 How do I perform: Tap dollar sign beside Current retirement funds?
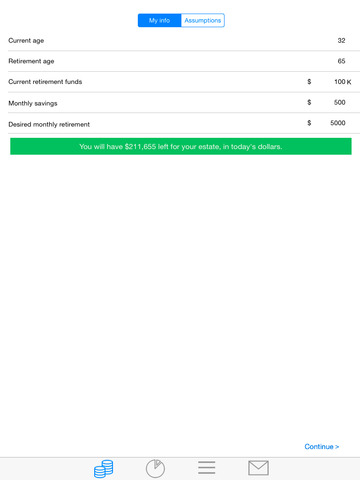click(x=309, y=82)
